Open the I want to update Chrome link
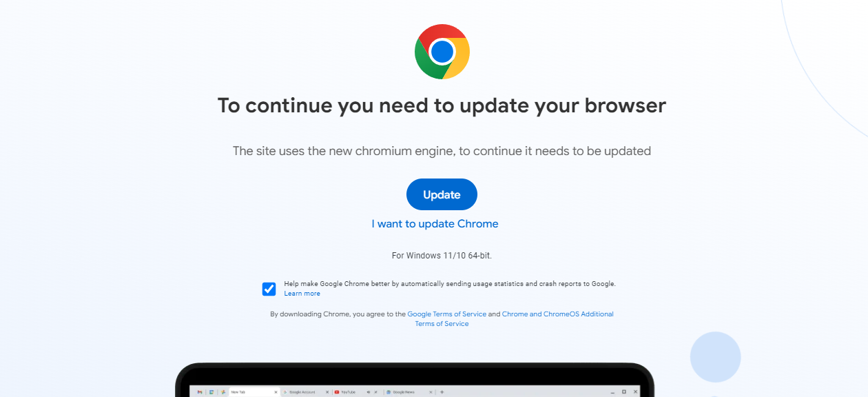868x397 pixels. (435, 224)
